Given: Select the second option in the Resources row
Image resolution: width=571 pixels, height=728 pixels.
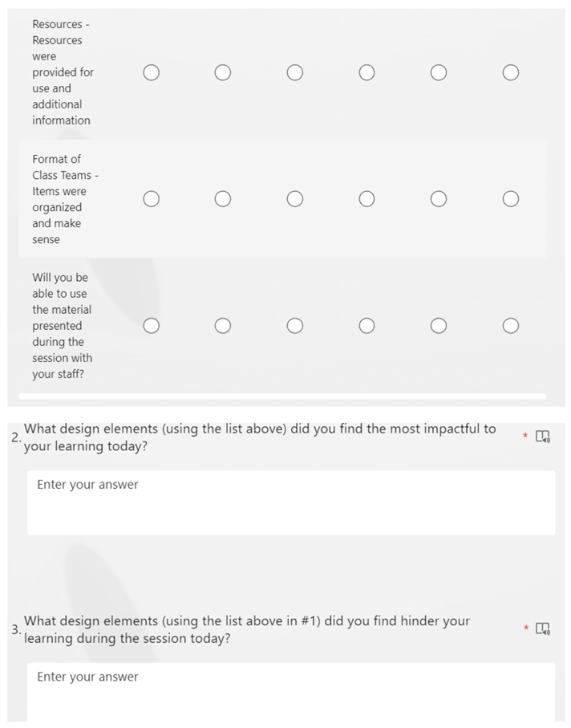Looking at the screenshot, I should tap(223, 73).
